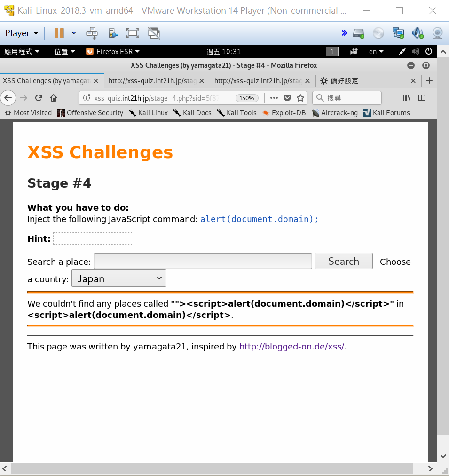Click the Firefox window minimize button
Viewport: 449px width, 476px height.
[x=411, y=65]
